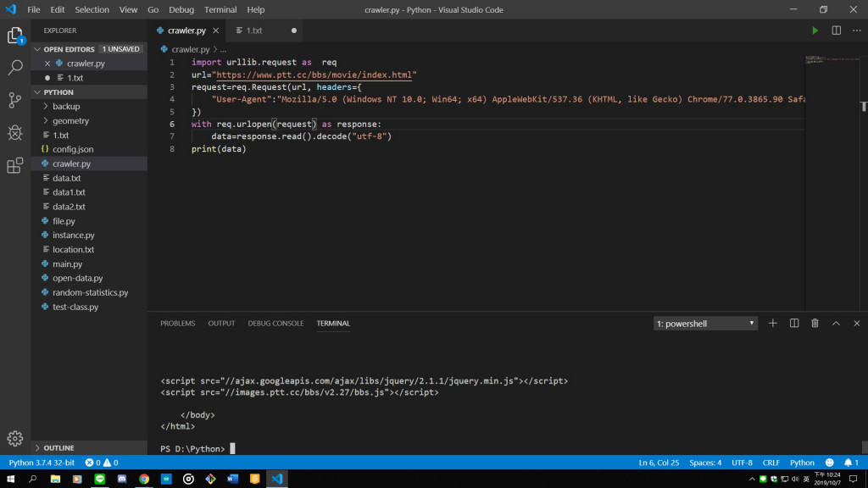Viewport: 868px width, 488px height.
Task: Open the Help menu
Action: (256, 10)
